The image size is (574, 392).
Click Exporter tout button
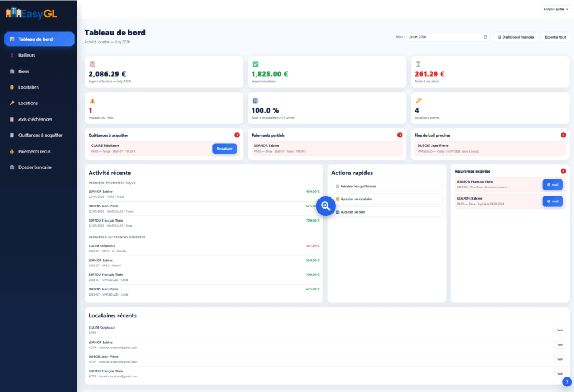pos(555,37)
